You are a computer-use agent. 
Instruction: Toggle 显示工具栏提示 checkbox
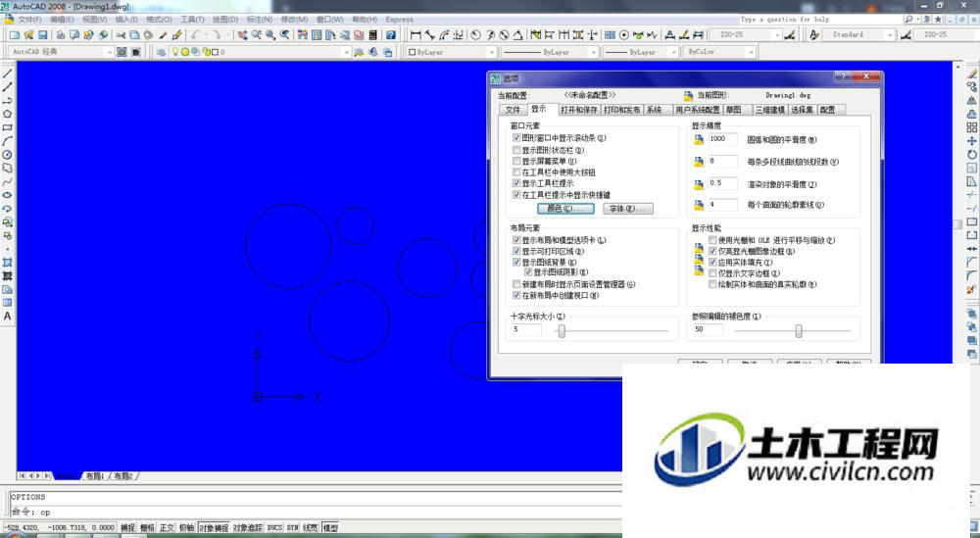tap(516, 183)
